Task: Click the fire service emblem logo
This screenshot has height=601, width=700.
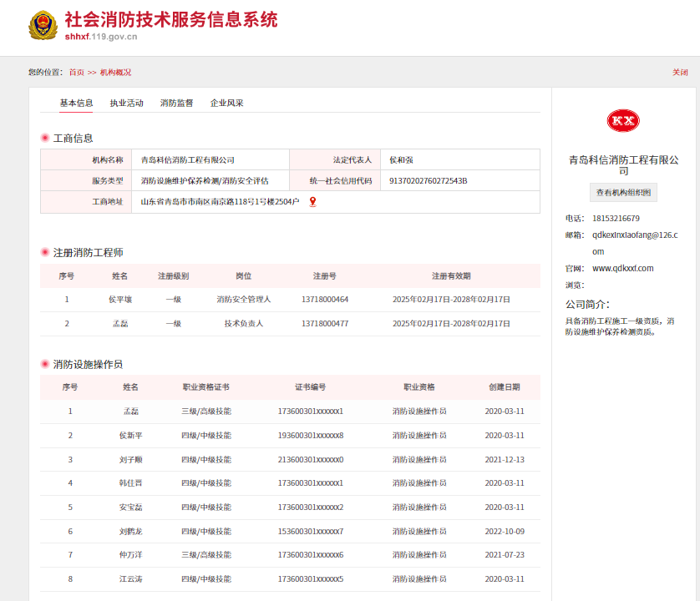Action: [42, 26]
